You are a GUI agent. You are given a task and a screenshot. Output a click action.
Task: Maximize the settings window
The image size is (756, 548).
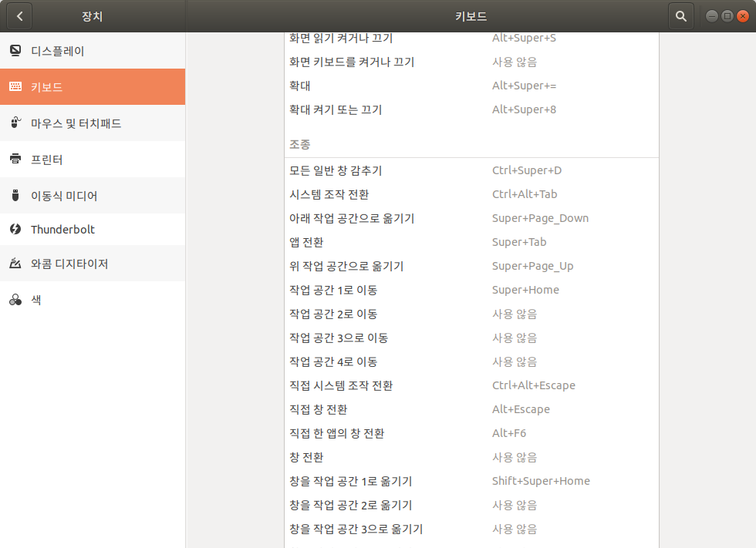pos(727,16)
